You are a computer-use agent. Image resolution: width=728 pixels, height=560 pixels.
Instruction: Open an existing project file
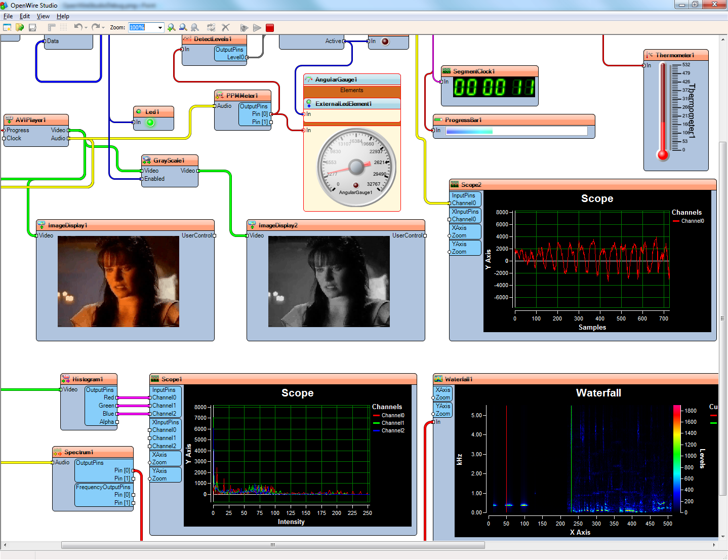coord(20,27)
